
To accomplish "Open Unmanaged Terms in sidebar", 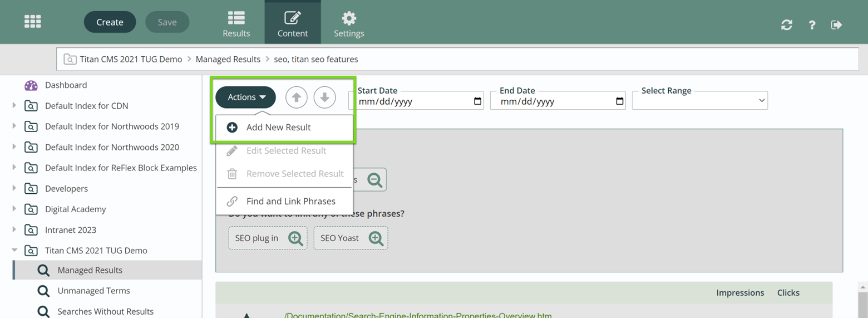I will pyautogui.click(x=93, y=291).
